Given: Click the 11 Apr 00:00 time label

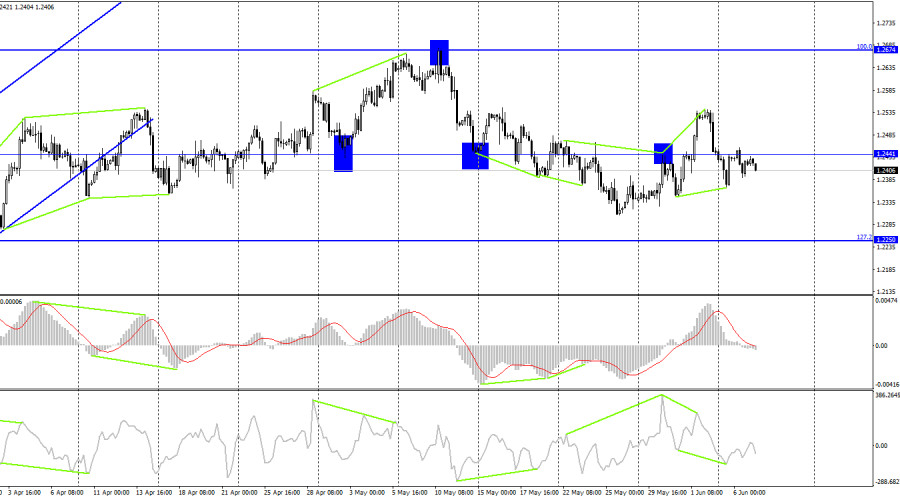Looking at the screenshot, I should pos(111,493).
